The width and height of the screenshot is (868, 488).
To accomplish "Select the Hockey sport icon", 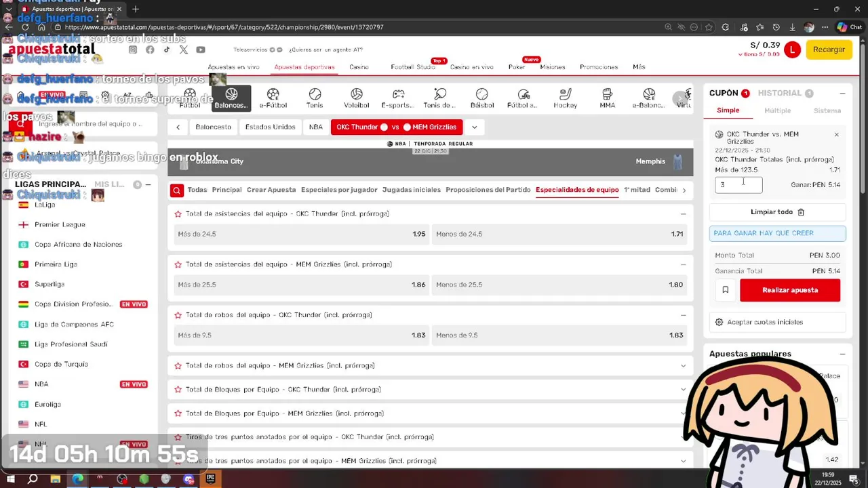I will 565,98.
